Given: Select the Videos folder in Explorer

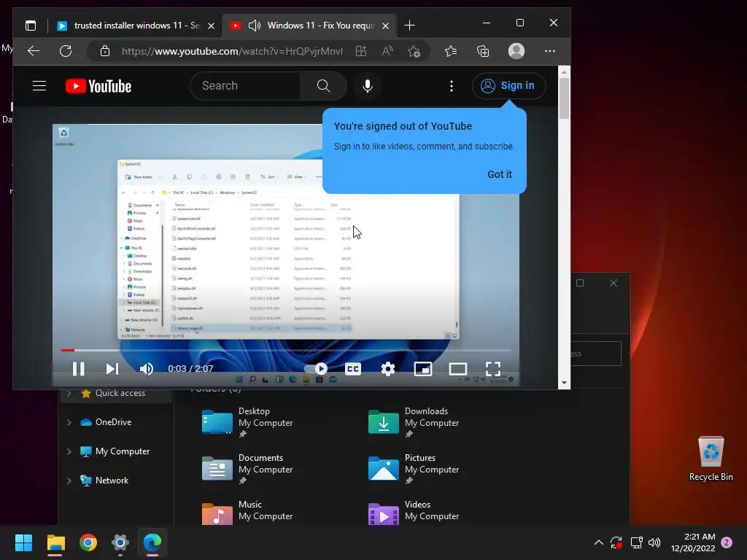Looking at the screenshot, I should [414, 513].
